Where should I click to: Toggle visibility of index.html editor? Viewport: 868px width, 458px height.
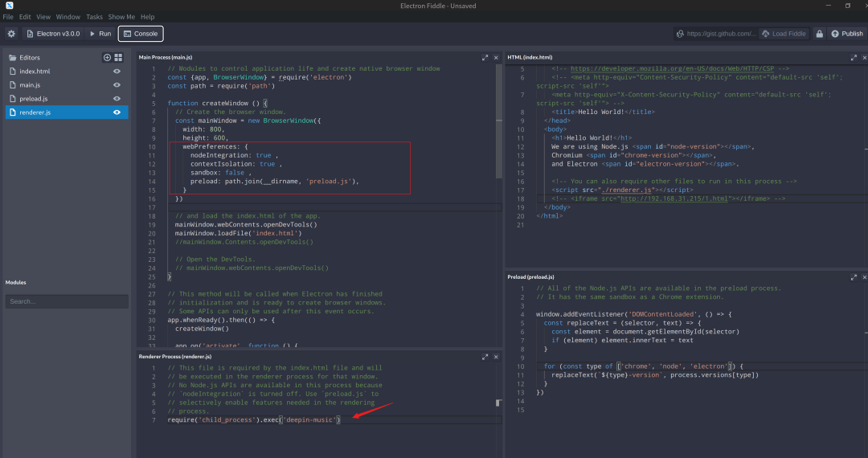pos(117,72)
